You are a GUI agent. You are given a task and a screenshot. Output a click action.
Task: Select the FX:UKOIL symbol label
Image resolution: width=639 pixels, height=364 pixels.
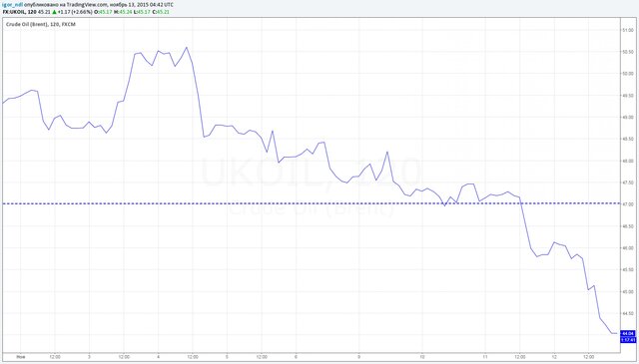click(14, 12)
